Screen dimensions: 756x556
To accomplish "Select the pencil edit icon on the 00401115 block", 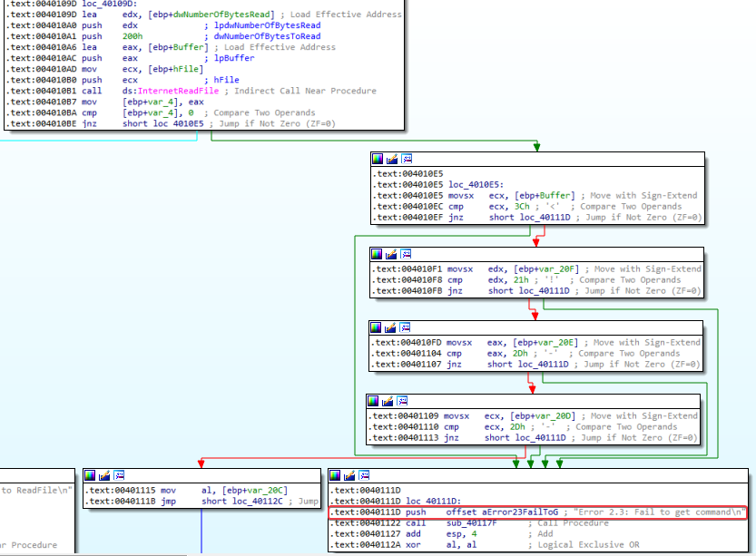I will click(105, 474).
